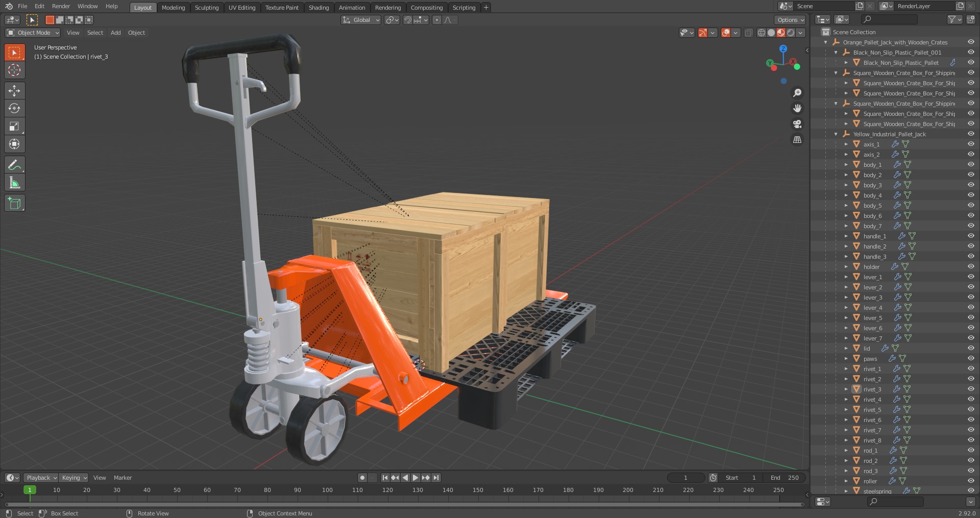Image resolution: width=980 pixels, height=518 pixels.
Task: Hide Yellow_Industrial_Pallet_Jack collection
Action: [x=971, y=134]
